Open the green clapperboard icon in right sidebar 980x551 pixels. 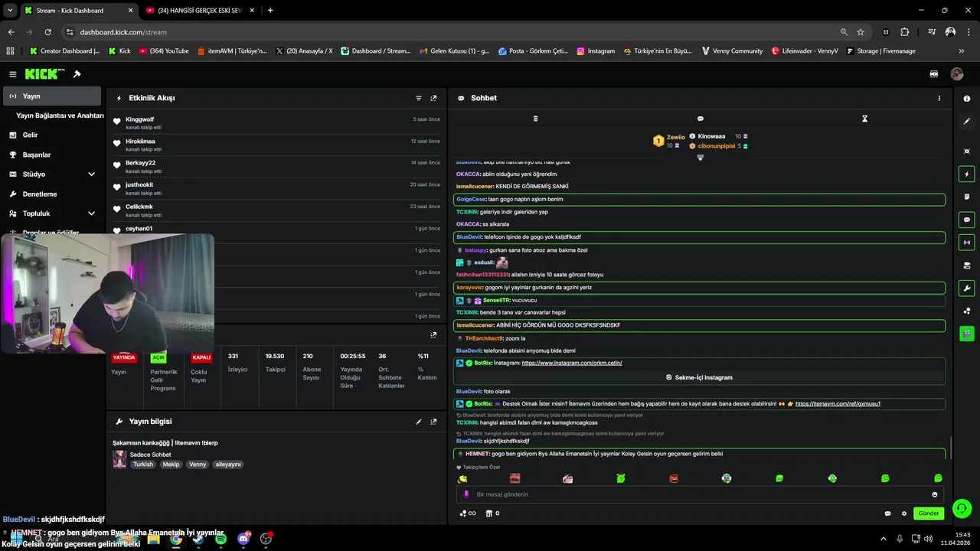pyautogui.click(x=967, y=334)
